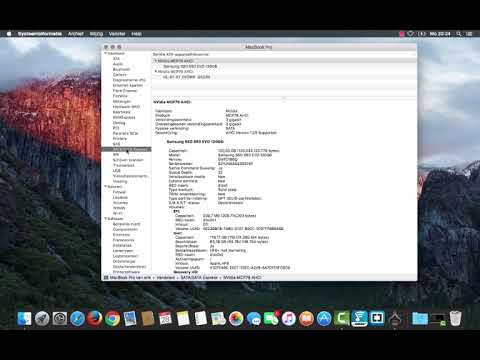Select the highlighted SATA/SATA Express item
Screen dimensions: 480x360
tap(126, 149)
